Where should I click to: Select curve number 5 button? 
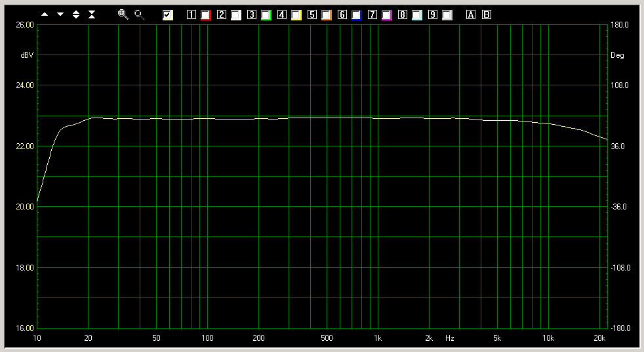pyautogui.click(x=312, y=15)
